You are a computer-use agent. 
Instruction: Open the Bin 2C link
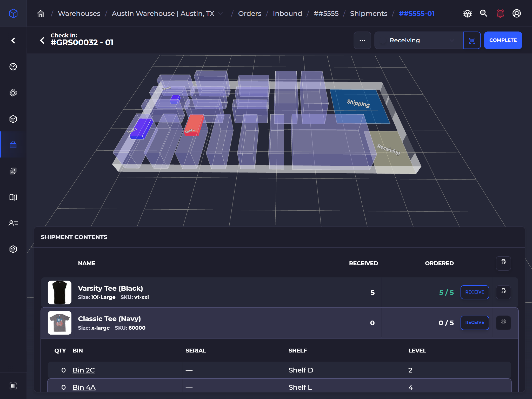[83, 370]
